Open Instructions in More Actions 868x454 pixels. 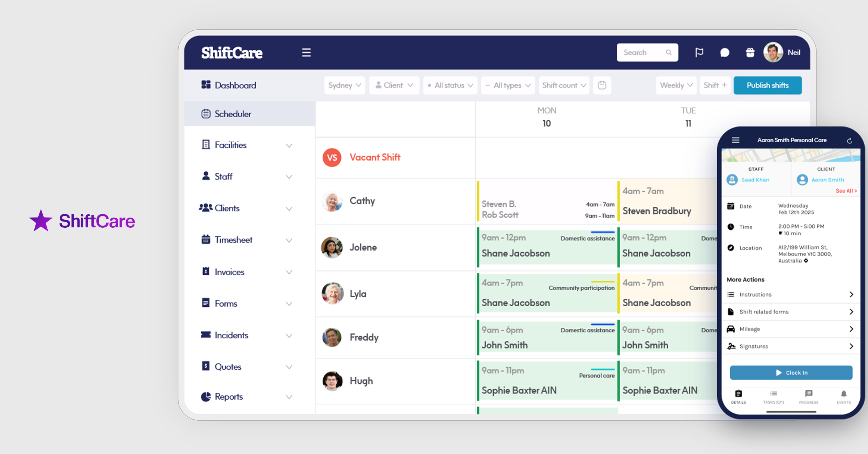click(791, 294)
